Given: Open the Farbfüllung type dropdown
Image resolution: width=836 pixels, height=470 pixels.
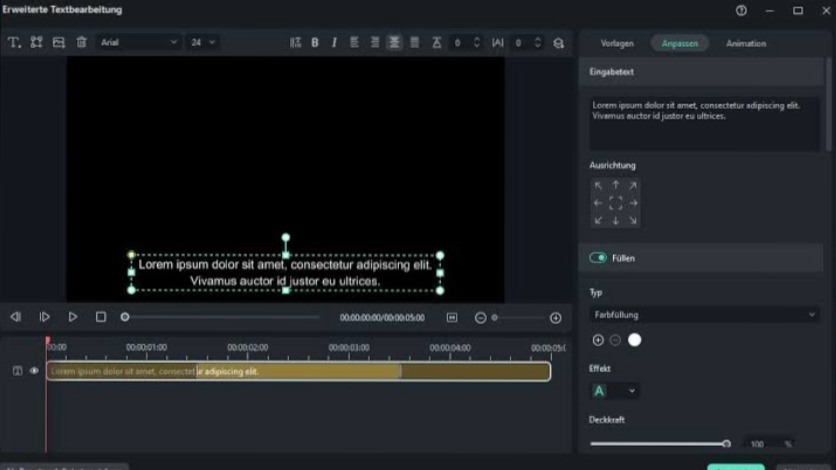Looking at the screenshot, I should point(704,315).
